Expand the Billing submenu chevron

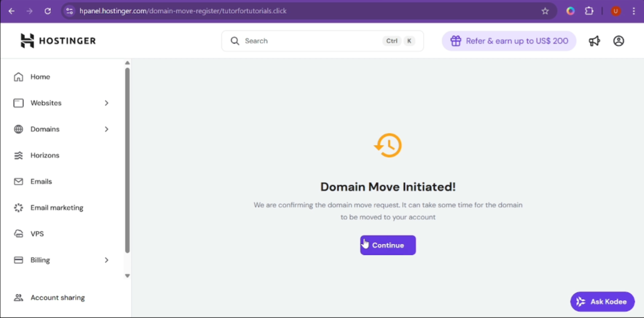pyautogui.click(x=106, y=260)
